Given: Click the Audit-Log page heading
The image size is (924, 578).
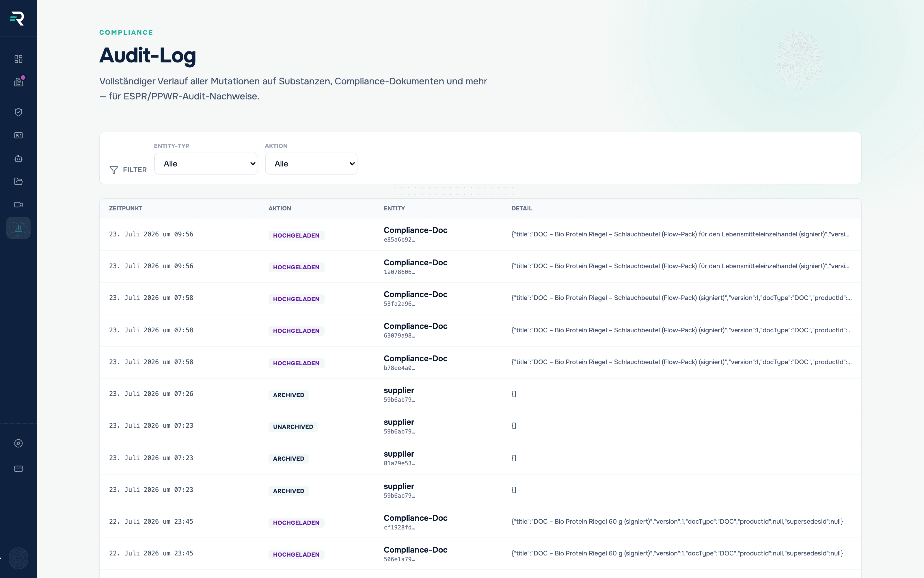Looking at the screenshot, I should [148, 55].
